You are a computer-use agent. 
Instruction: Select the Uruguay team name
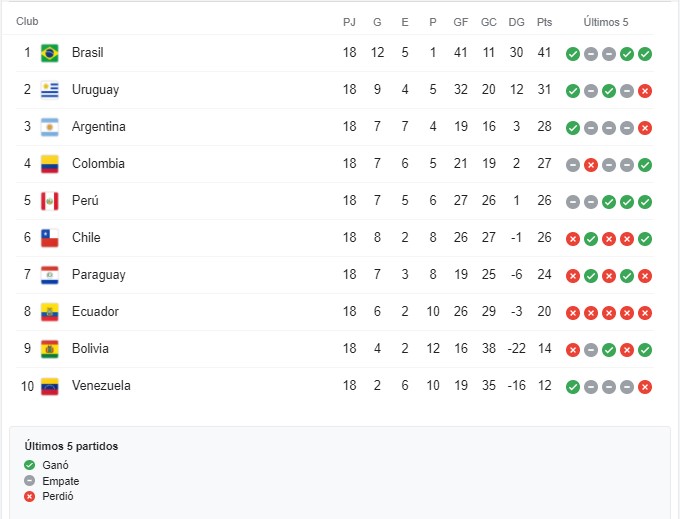coord(95,90)
